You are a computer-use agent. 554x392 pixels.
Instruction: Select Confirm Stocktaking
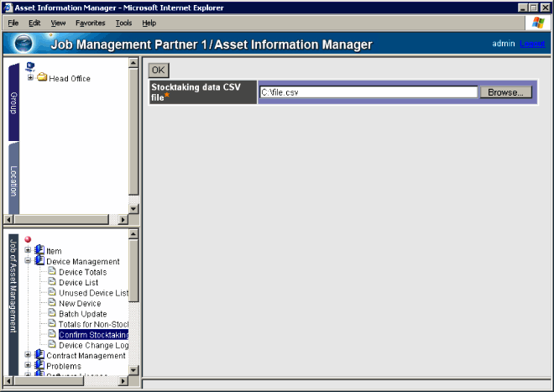(94, 335)
